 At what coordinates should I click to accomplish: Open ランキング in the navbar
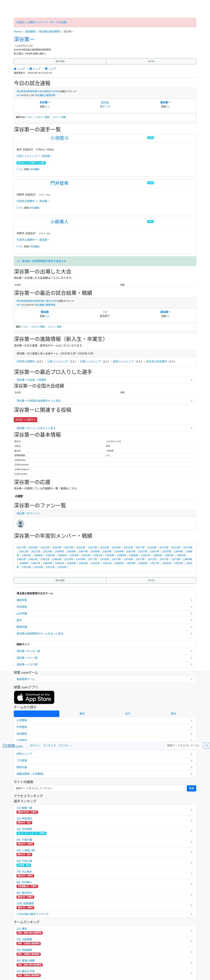click(x=49, y=746)
